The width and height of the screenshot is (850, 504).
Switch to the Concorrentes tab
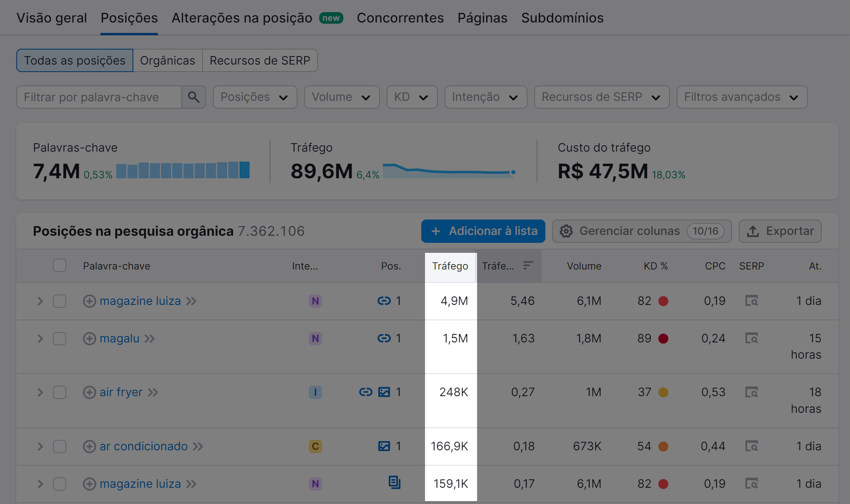(x=400, y=18)
